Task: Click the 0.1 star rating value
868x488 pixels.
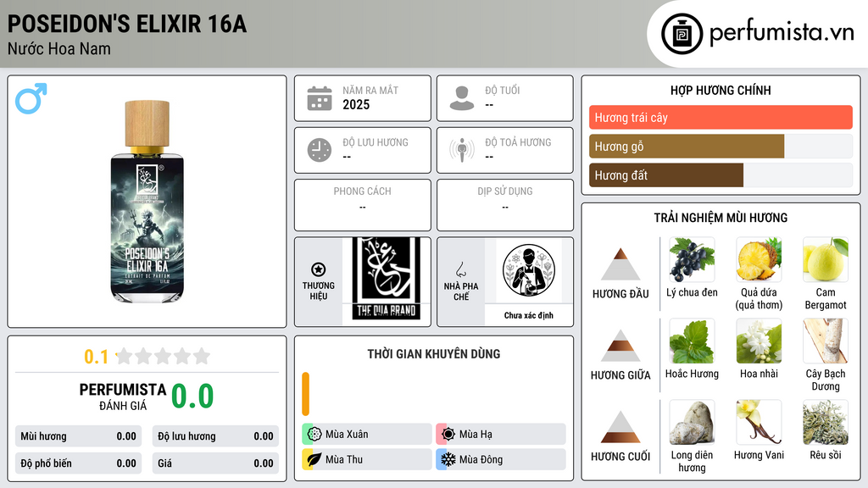Action: (96, 357)
